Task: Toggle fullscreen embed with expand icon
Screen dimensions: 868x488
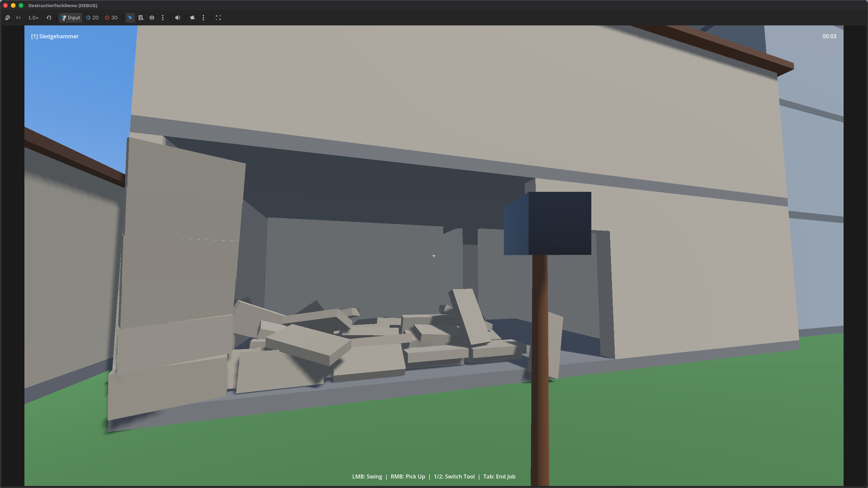Action: click(218, 18)
